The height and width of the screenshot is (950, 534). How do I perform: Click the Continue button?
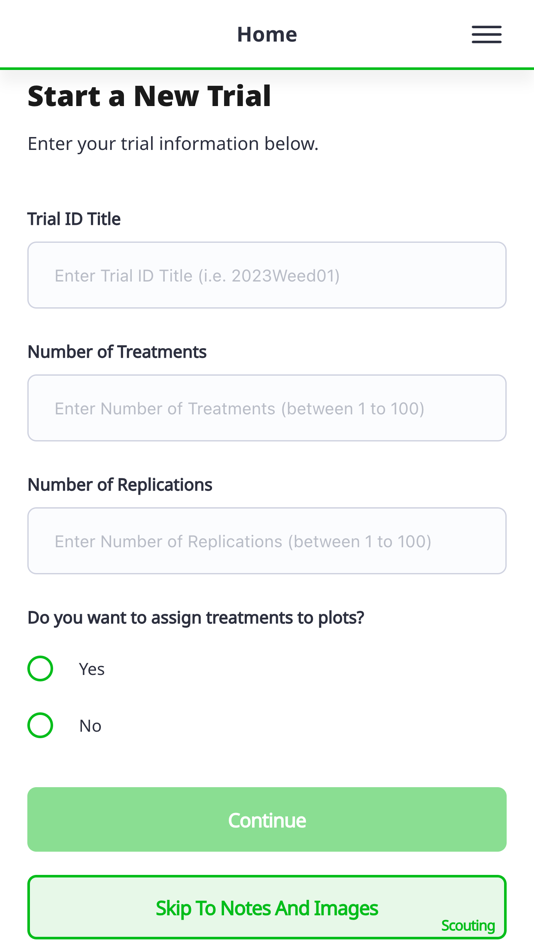coord(267,819)
